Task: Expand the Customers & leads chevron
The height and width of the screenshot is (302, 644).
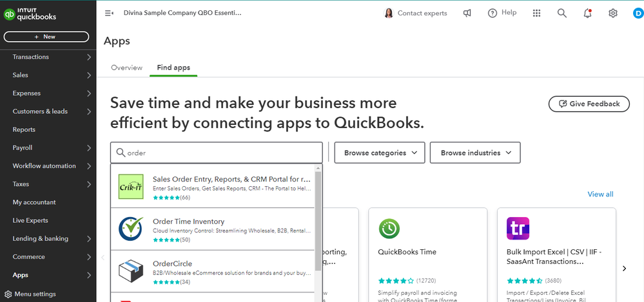Action: point(89,111)
